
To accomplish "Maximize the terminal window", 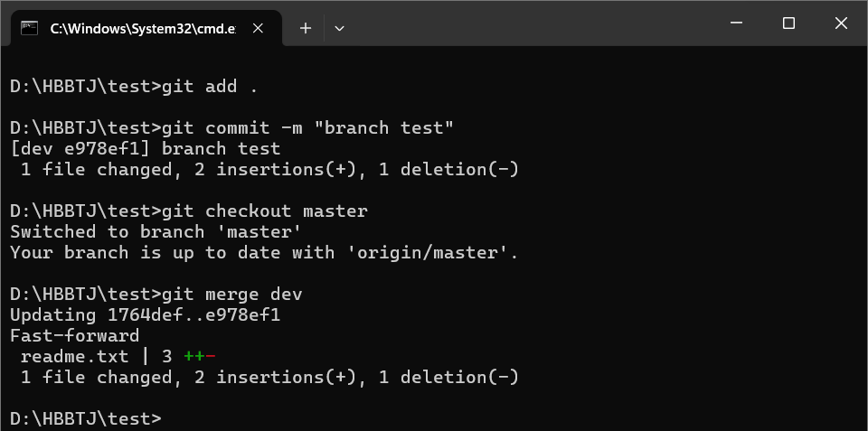I will point(788,23).
